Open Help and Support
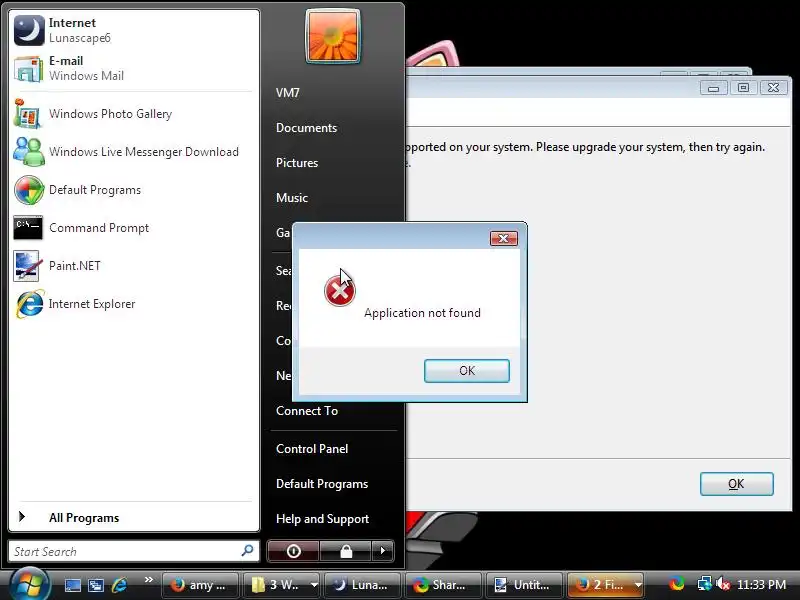This screenshot has height=600, width=800. coord(322,519)
